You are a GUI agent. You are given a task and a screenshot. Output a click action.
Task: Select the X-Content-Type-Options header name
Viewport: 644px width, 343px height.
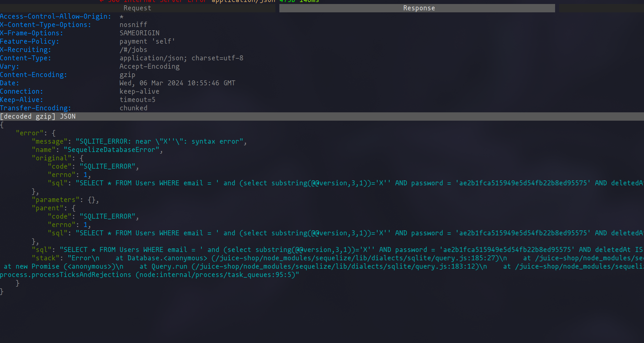pyautogui.click(x=45, y=25)
